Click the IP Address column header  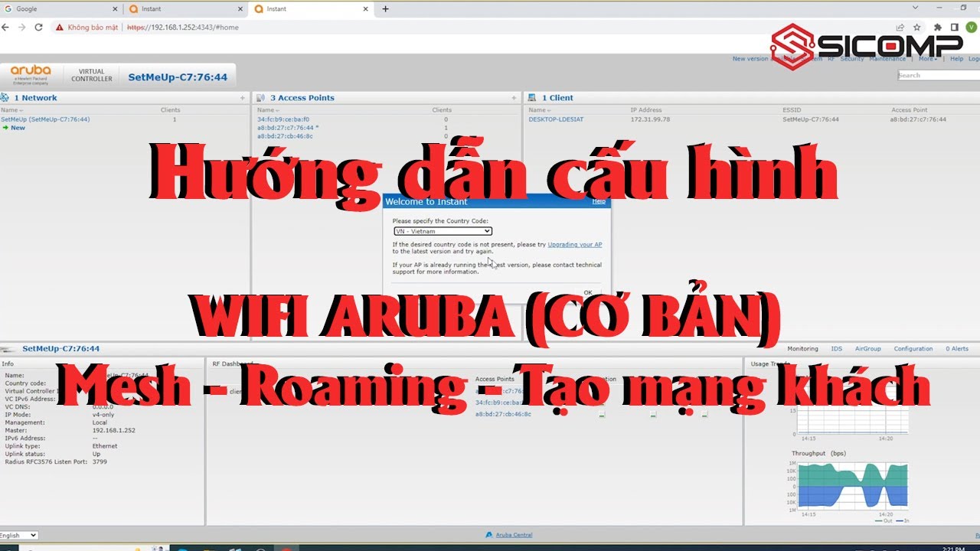tap(645, 110)
